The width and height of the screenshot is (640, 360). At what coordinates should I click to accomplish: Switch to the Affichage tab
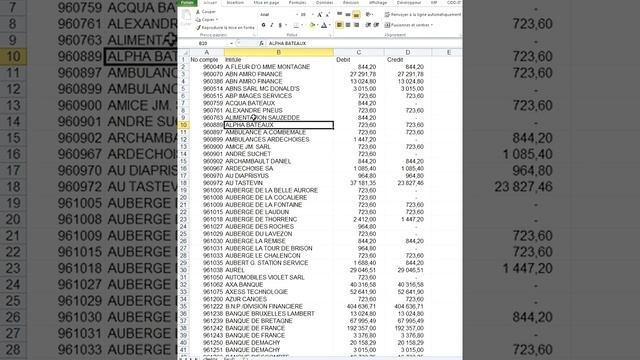378,2
